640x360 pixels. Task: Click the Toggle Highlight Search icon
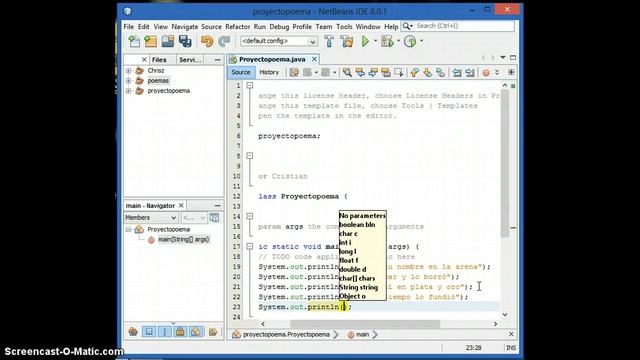click(386, 72)
